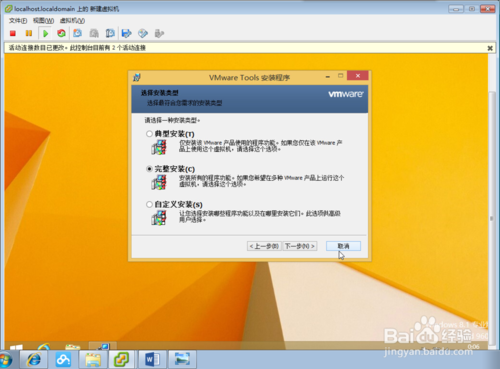
Task: Open the picture viewer taskbar icon
Action: [182, 360]
